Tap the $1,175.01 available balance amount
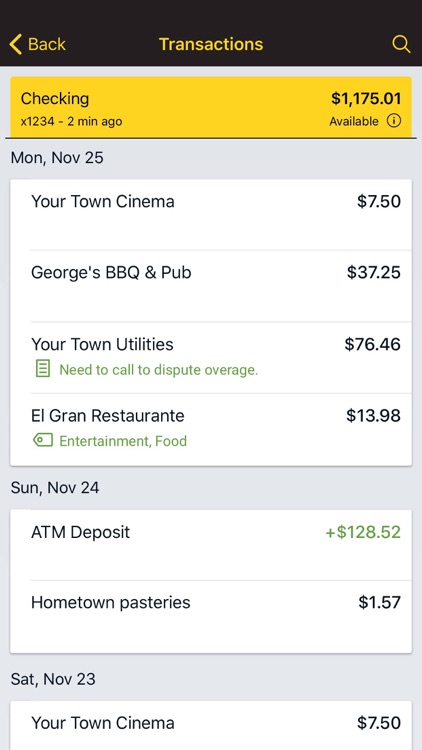This screenshot has height=750, width=422. pos(366,99)
